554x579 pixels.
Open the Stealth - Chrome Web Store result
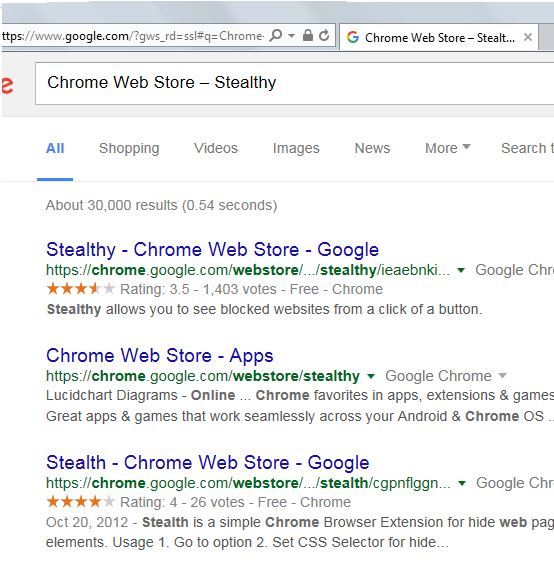(x=208, y=462)
